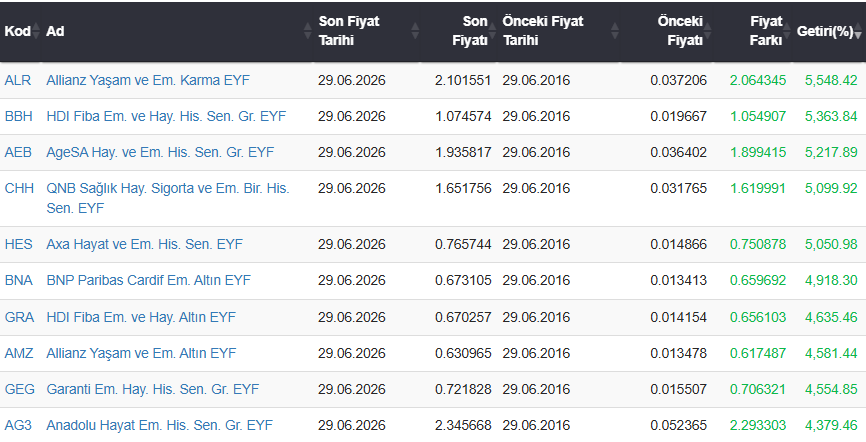Screen dimensions: 866x442
Task: Select last price 0.670257
Action: click(x=463, y=317)
